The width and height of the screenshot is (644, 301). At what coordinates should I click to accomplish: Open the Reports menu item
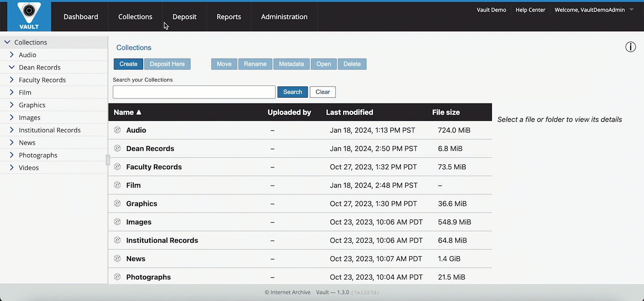tap(229, 17)
